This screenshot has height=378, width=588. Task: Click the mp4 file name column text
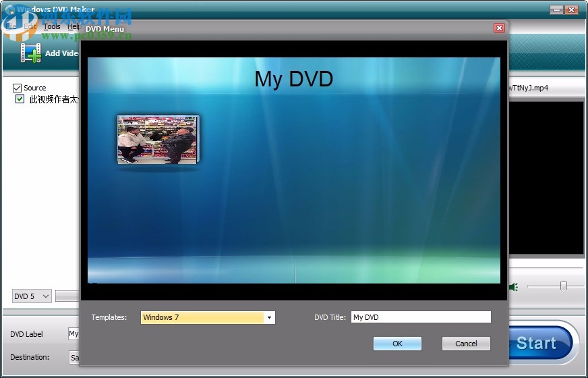click(x=529, y=88)
